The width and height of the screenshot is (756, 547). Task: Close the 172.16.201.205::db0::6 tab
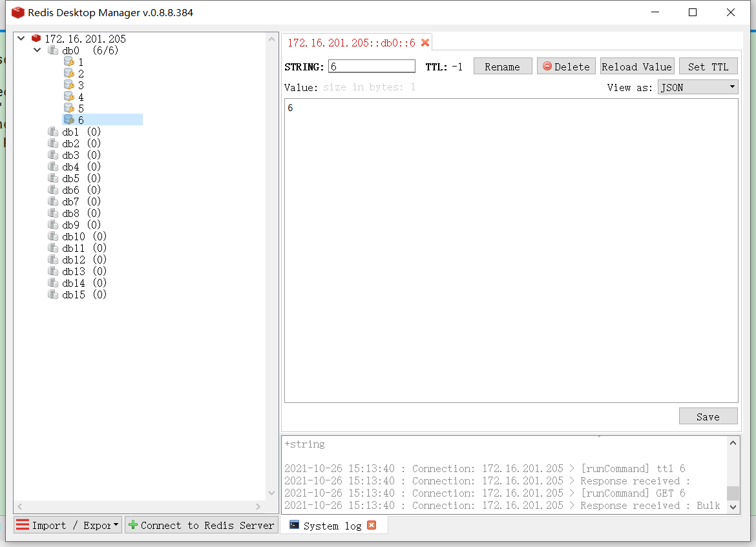(425, 43)
